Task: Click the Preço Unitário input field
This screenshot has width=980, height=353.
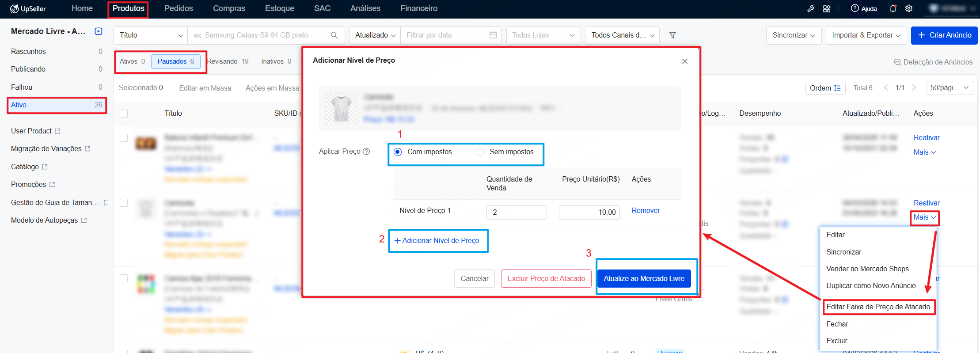Action: [589, 213]
